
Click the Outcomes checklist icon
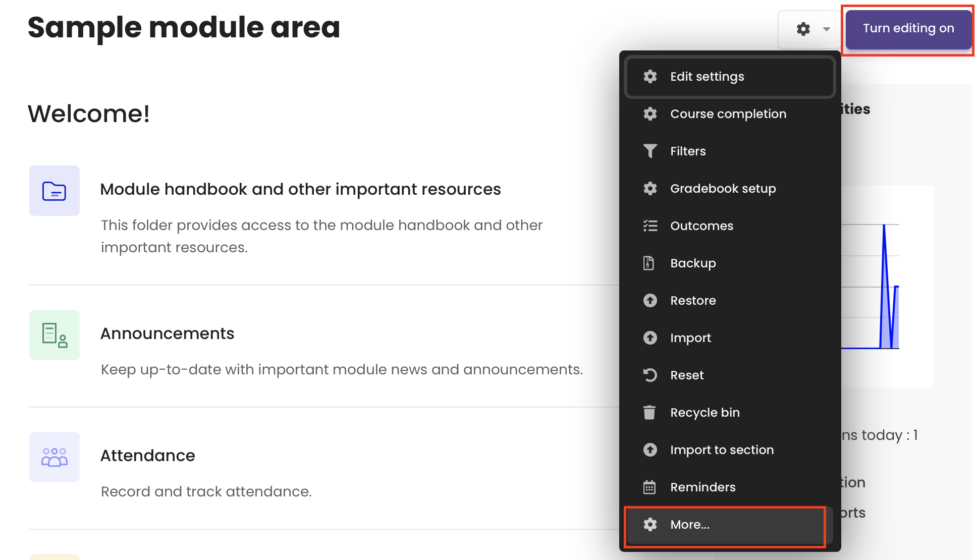tap(650, 226)
